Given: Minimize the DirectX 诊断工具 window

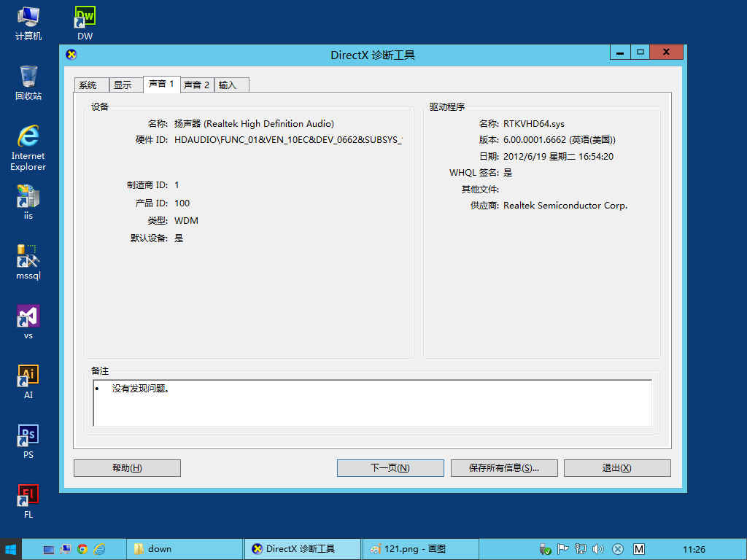Looking at the screenshot, I should (x=620, y=52).
